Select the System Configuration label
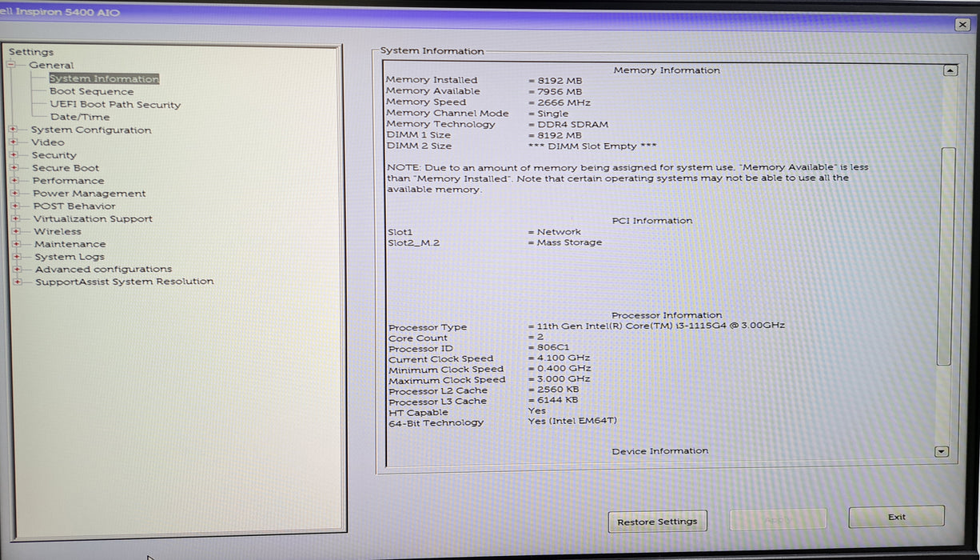This screenshot has width=980, height=560. (x=91, y=130)
